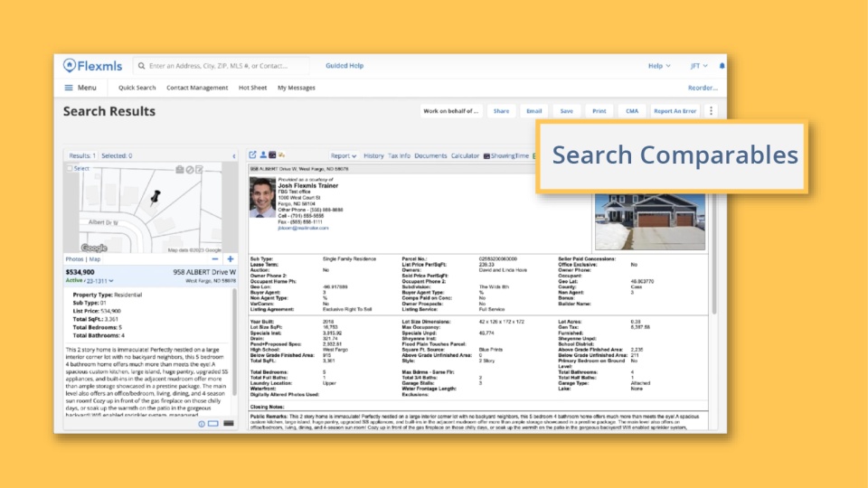Click the Menu label
This screenshot has height=488, width=868.
click(87, 88)
